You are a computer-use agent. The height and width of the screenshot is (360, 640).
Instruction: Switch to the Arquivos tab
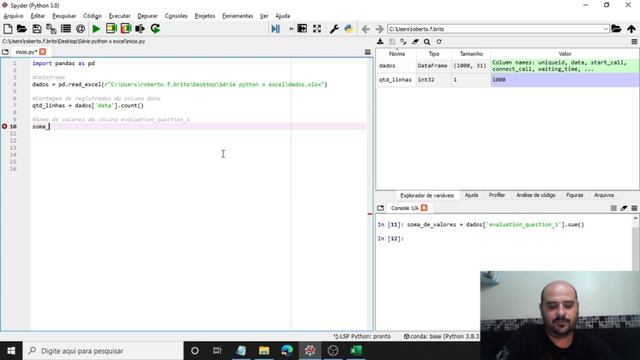604,195
